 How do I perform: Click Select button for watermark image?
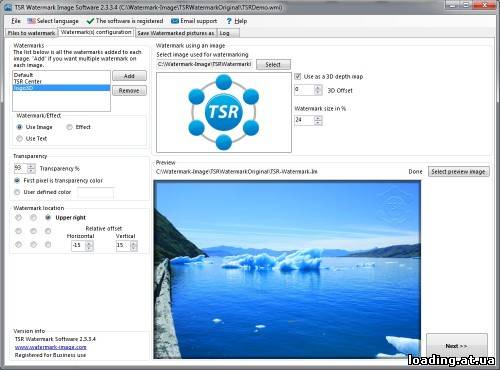273,65
